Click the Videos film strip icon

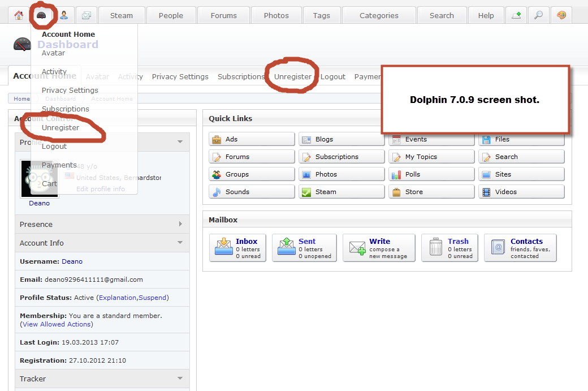486,192
